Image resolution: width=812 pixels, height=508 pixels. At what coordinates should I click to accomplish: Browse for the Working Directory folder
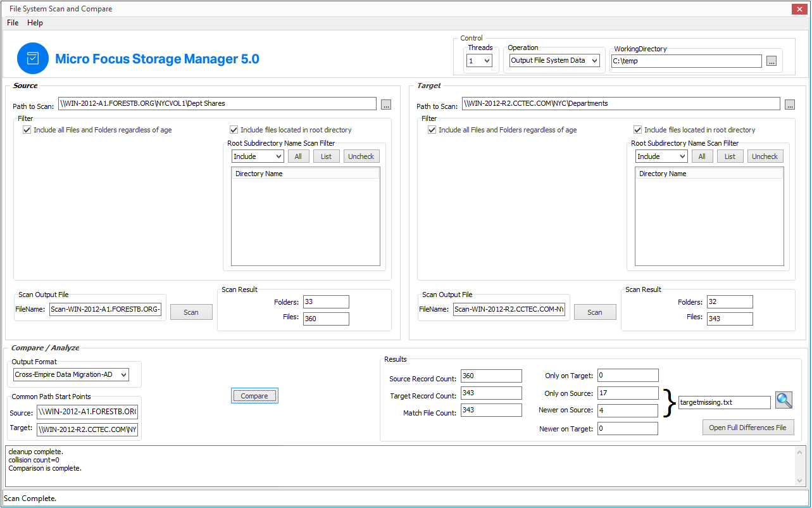771,61
